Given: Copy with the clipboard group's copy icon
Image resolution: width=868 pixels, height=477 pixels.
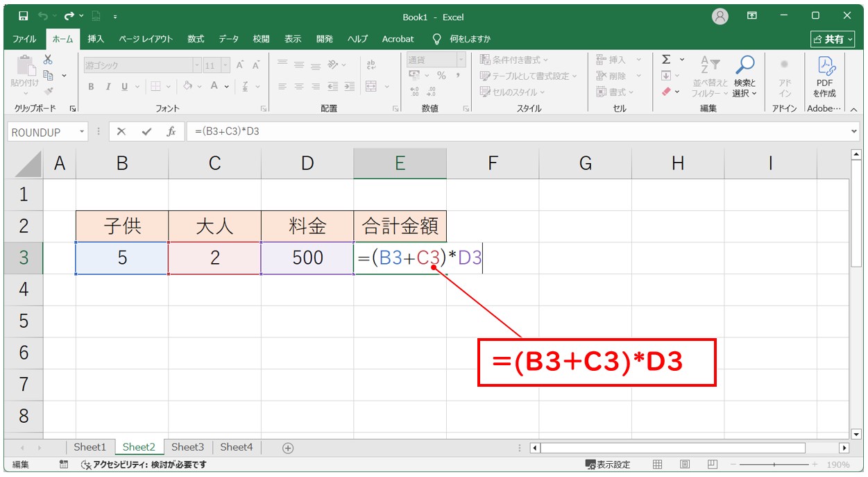Looking at the screenshot, I should pyautogui.click(x=49, y=75).
